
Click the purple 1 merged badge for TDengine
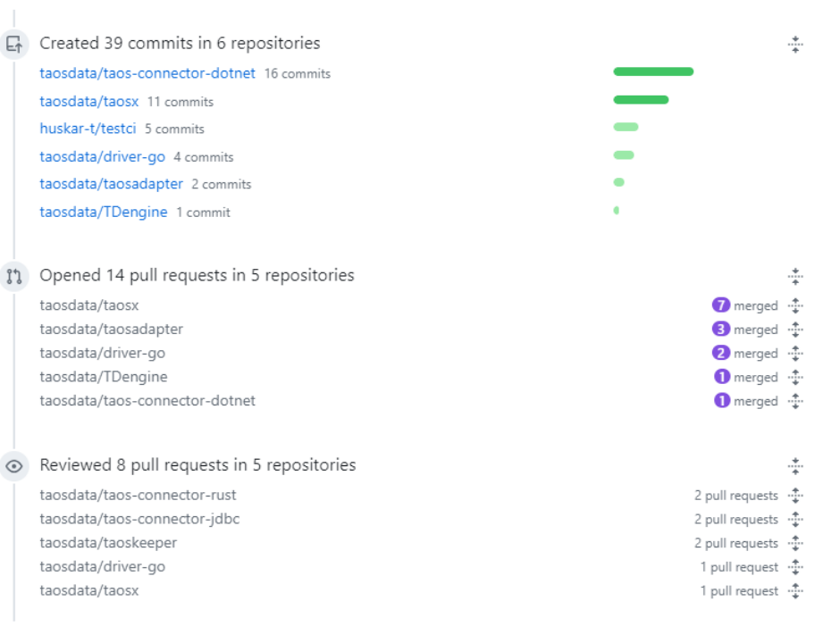click(721, 377)
